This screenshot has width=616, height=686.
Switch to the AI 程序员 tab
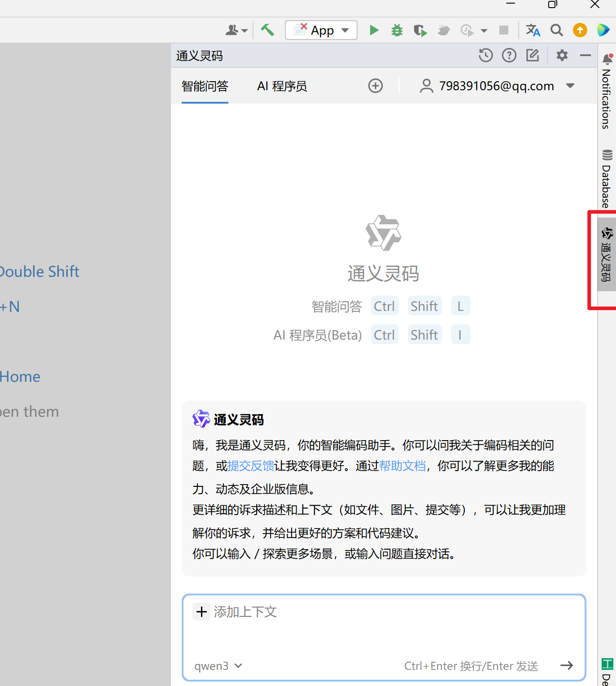282,86
